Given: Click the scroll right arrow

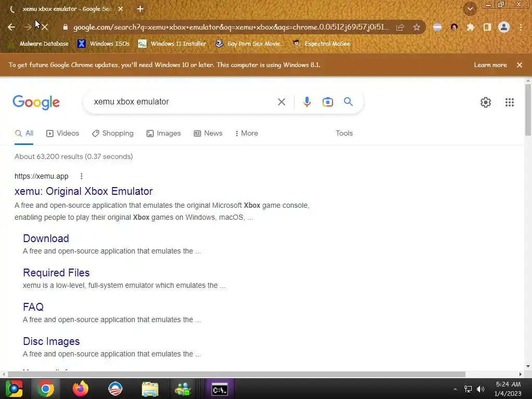Looking at the screenshot, I should [520, 374].
